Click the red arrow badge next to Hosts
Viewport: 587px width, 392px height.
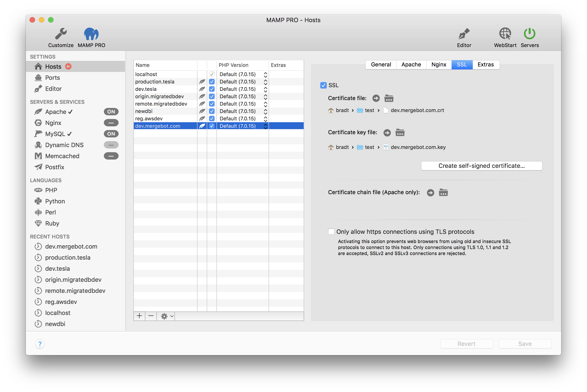68,66
